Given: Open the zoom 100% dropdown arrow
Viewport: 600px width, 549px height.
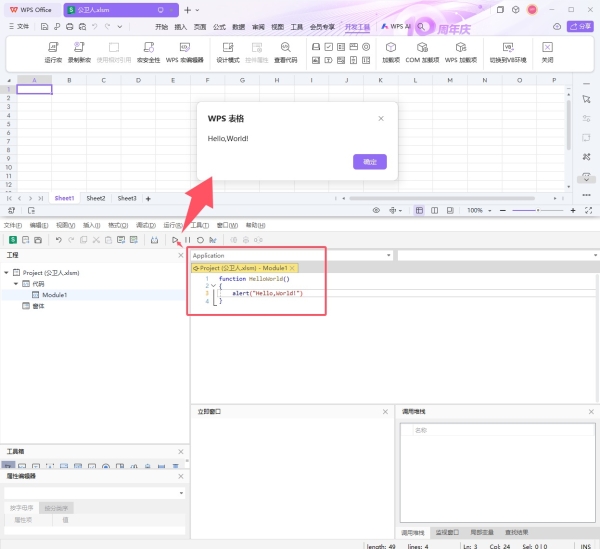Looking at the screenshot, I should click(489, 210).
